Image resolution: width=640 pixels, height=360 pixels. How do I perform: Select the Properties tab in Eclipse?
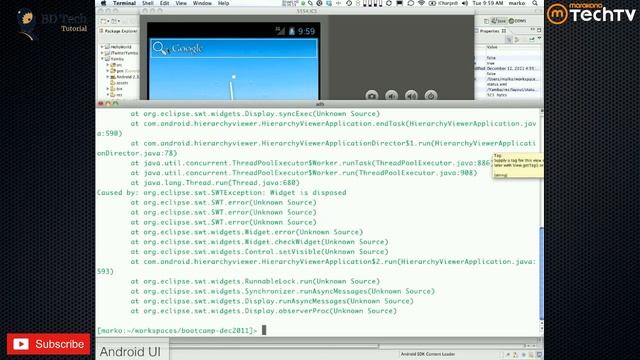491,31
